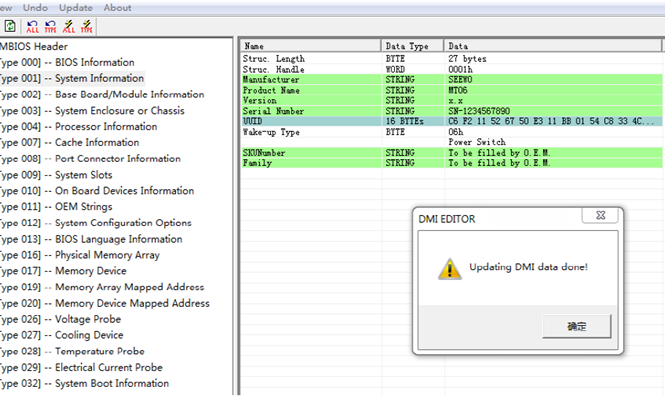665x396 pixels.
Task: Select Type 019 Memory Array Mapped Address
Action: [102, 287]
